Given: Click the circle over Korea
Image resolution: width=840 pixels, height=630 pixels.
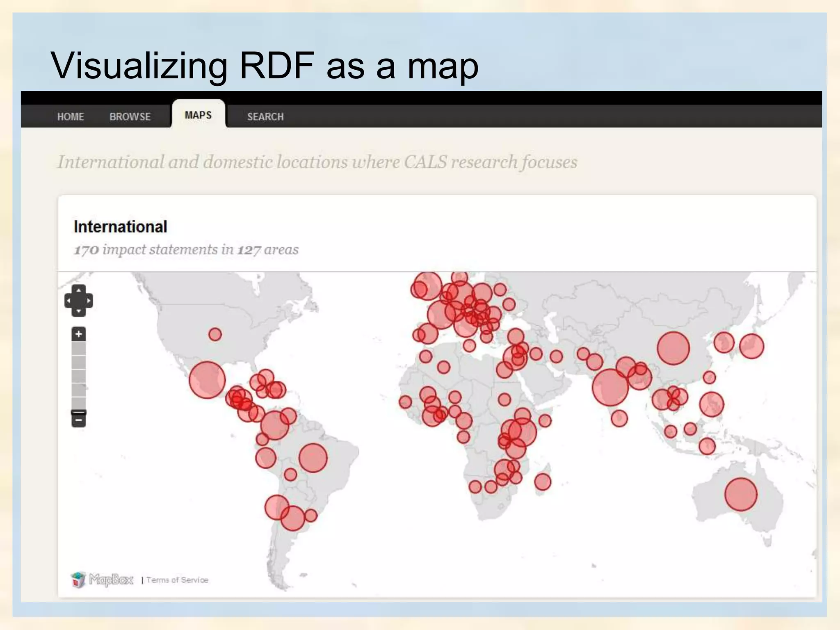Looking at the screenshot, I should 724,342.
